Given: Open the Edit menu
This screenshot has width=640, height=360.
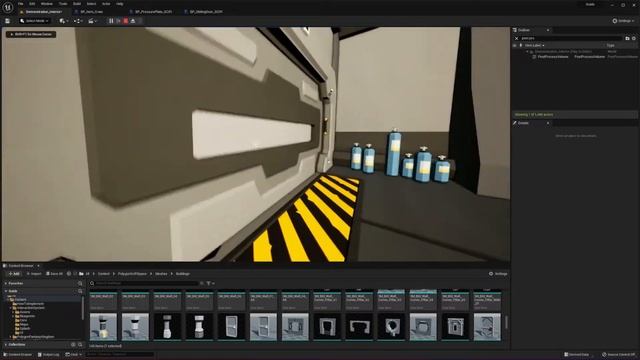Looking at the screenshot, I should [32, 4].
